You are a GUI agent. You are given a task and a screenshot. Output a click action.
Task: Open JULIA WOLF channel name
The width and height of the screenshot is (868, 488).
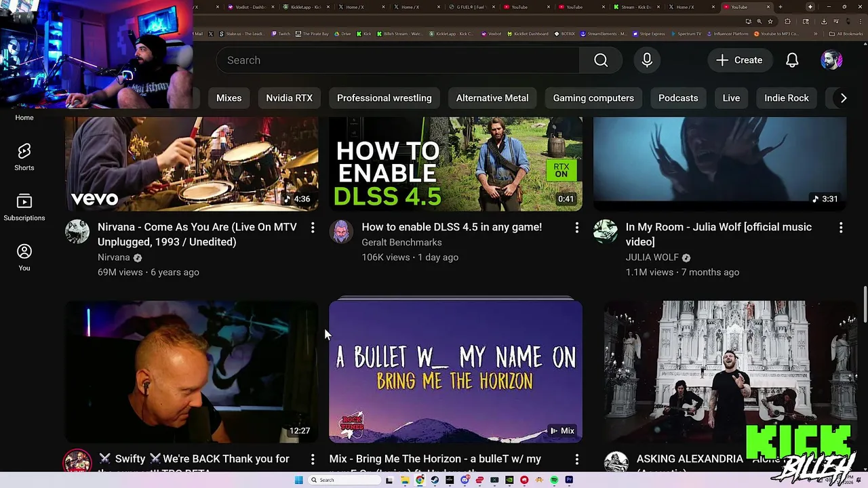tap(652, 258)
